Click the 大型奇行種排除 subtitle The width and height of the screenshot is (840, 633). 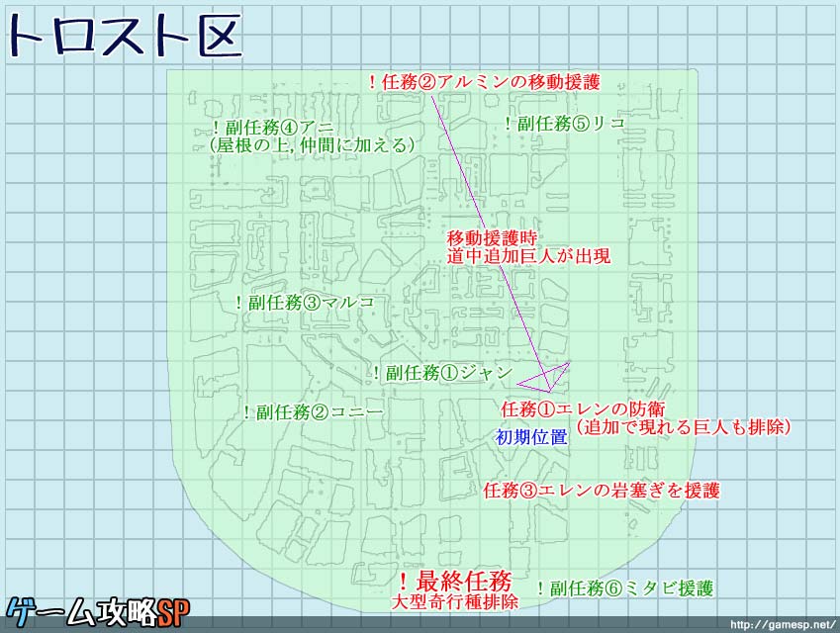point(455,601)
